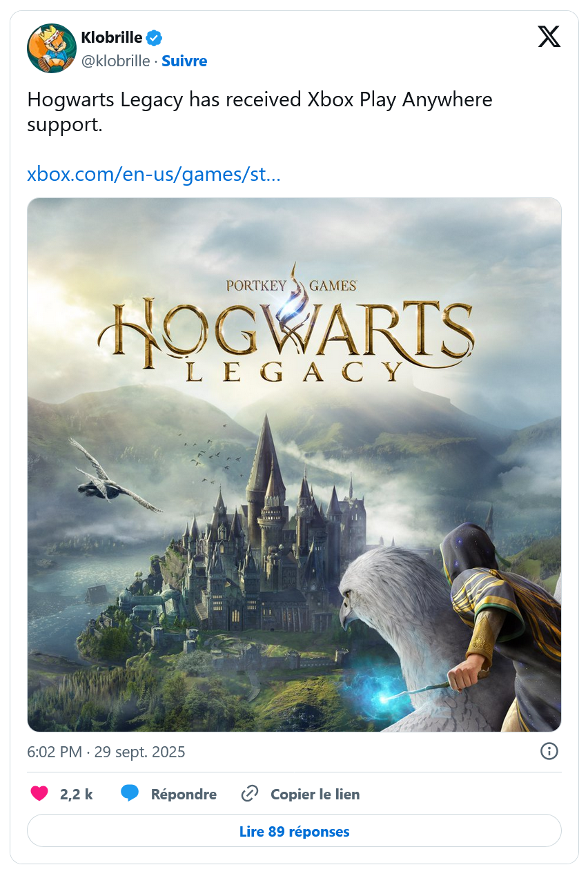Click the Copier le lien text

click(x=315, y=795)
